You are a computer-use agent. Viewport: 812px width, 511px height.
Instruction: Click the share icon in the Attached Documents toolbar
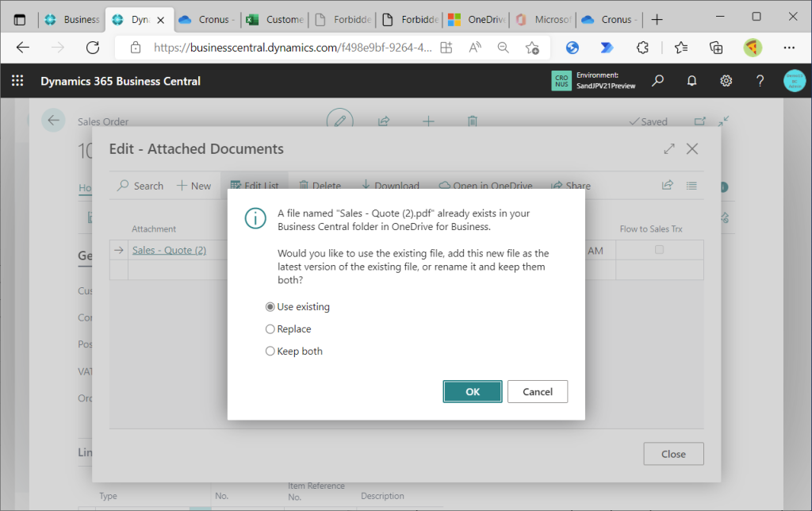[668, 185]
